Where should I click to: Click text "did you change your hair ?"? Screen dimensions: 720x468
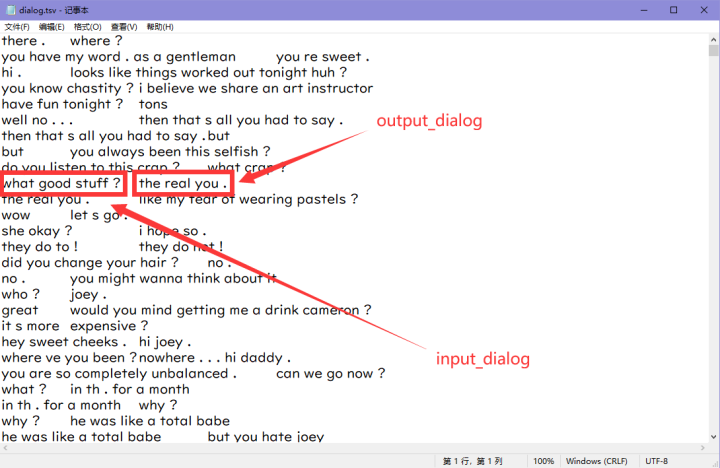[x=90, y=263]
